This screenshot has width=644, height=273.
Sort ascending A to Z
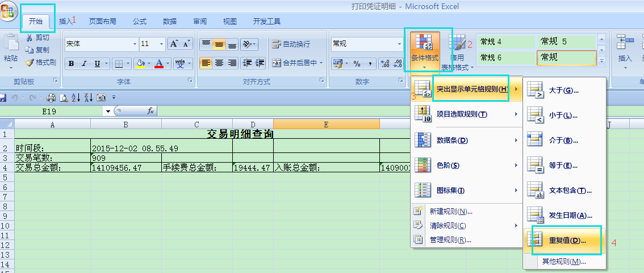point(76,98)
